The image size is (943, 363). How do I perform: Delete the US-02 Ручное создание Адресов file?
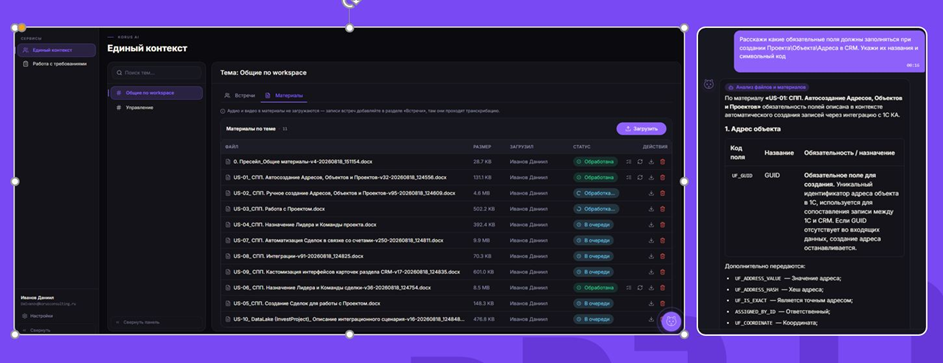pyautogui.click(x=663, y=193)
